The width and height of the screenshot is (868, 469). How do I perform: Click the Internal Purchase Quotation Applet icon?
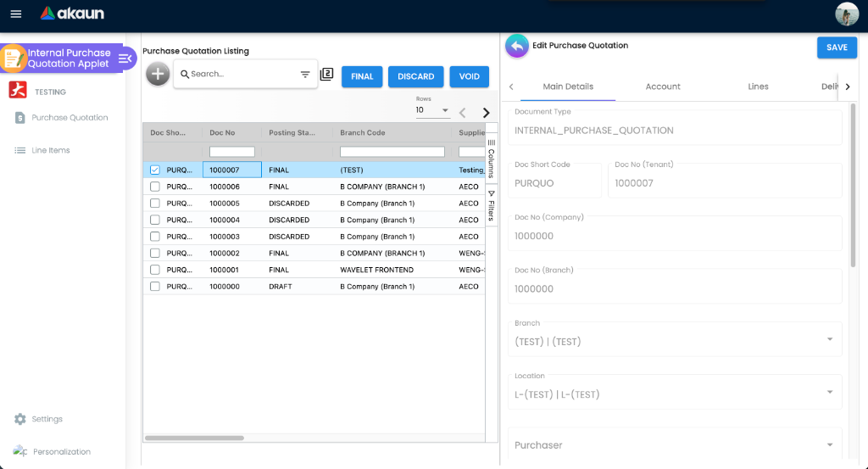(14, 59)
